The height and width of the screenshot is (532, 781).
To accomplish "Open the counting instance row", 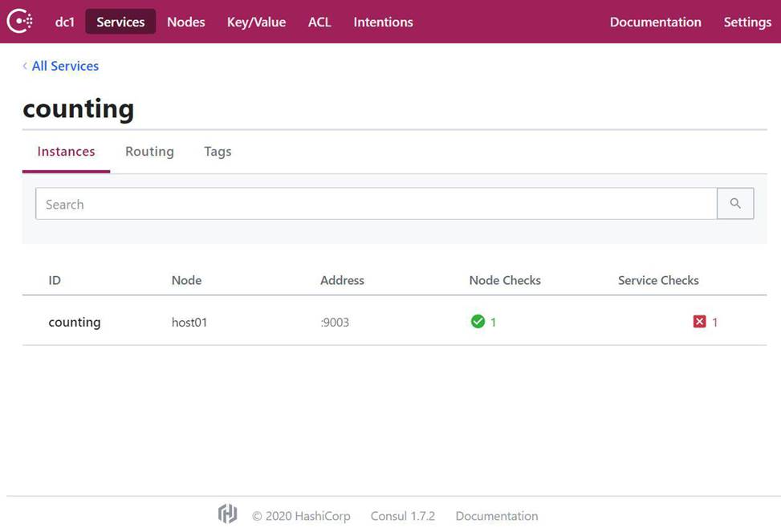I will 394,322.
